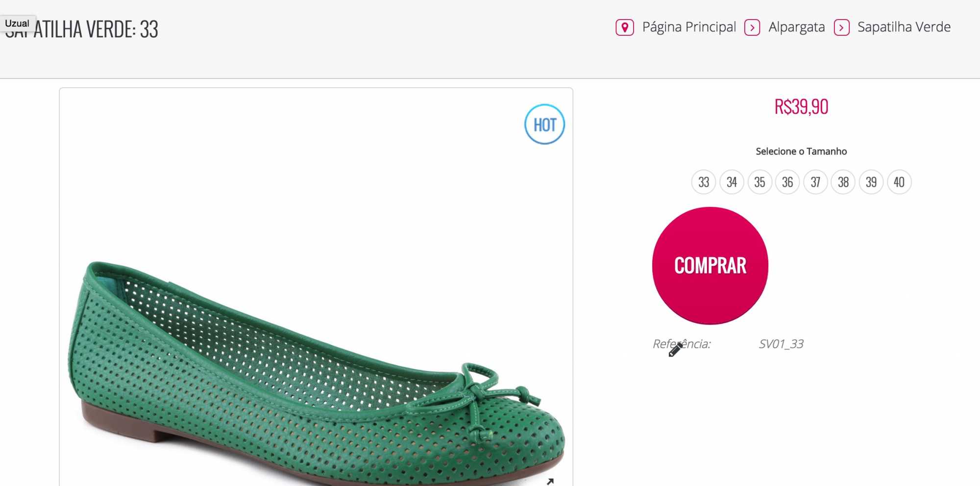Click the enlarge image arrow icon
This screenshot has height=486, width=980.
(550, 481)
